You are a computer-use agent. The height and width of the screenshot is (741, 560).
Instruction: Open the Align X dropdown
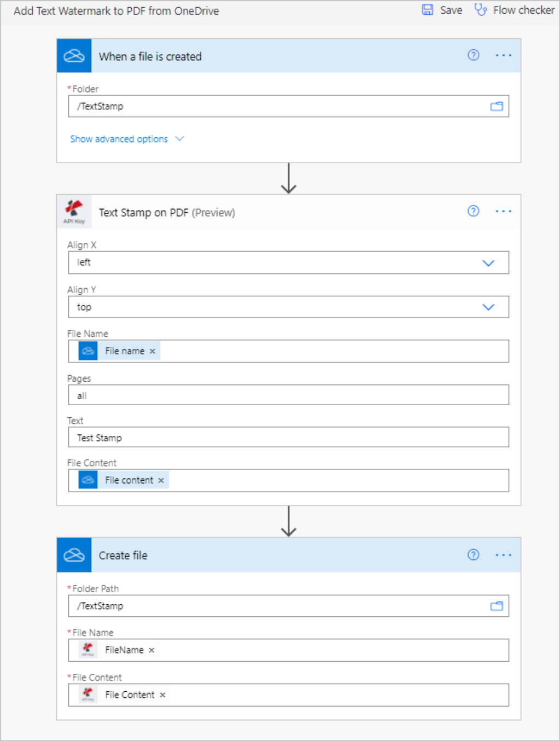488,262
